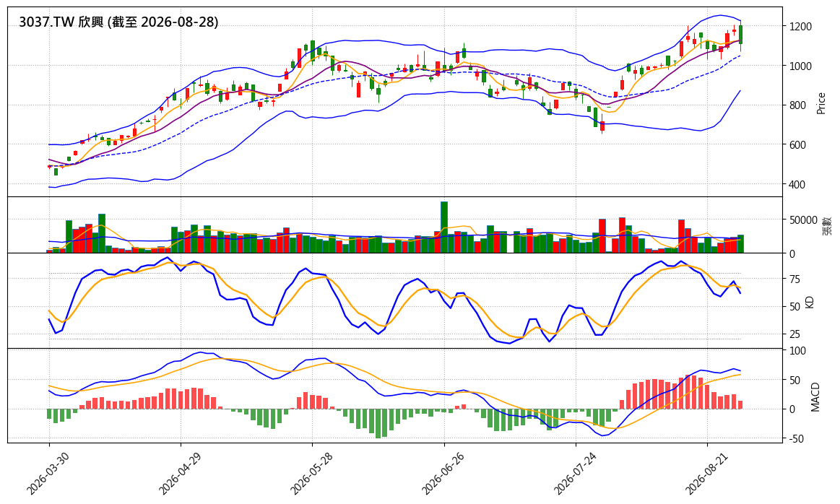This screenshot has width=840, height=504.
Task: Click the 25 tick on KD axis
Action: click(x=794, y=334)
